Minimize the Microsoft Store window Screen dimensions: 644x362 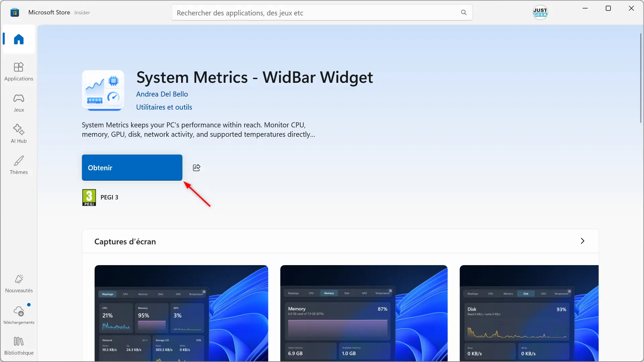tap(585, 8)
